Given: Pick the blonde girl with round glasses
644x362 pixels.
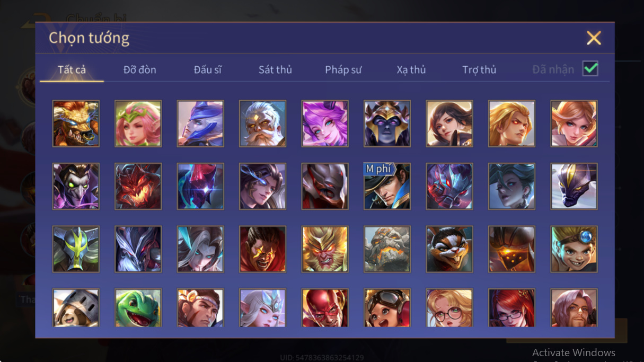Looking at the screenshot, I should click(x=449, y=308).
